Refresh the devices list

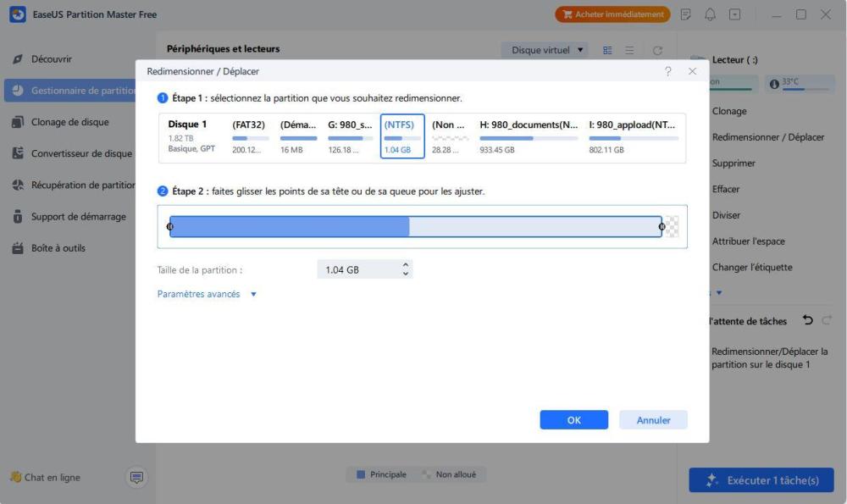[657, 50]
